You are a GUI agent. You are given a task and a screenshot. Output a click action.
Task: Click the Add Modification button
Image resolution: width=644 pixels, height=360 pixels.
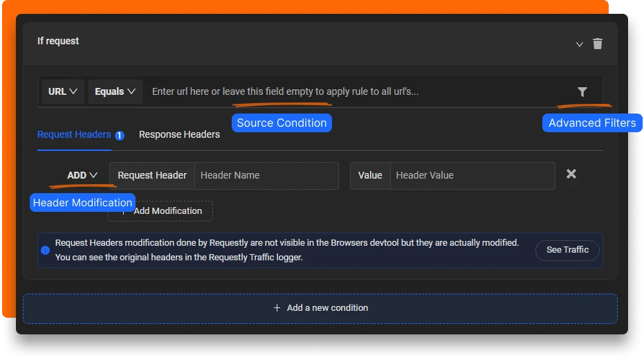[160, 211]
